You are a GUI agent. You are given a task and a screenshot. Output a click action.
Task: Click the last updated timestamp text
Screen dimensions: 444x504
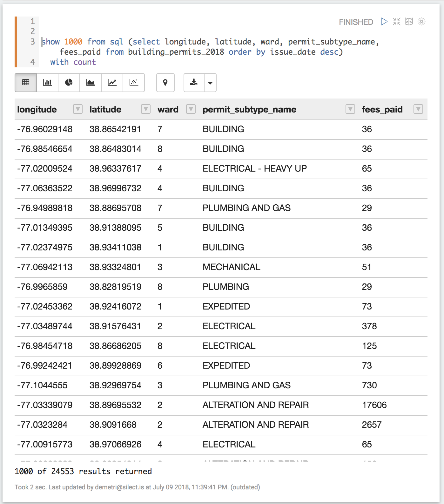click(x=137, y=487)
